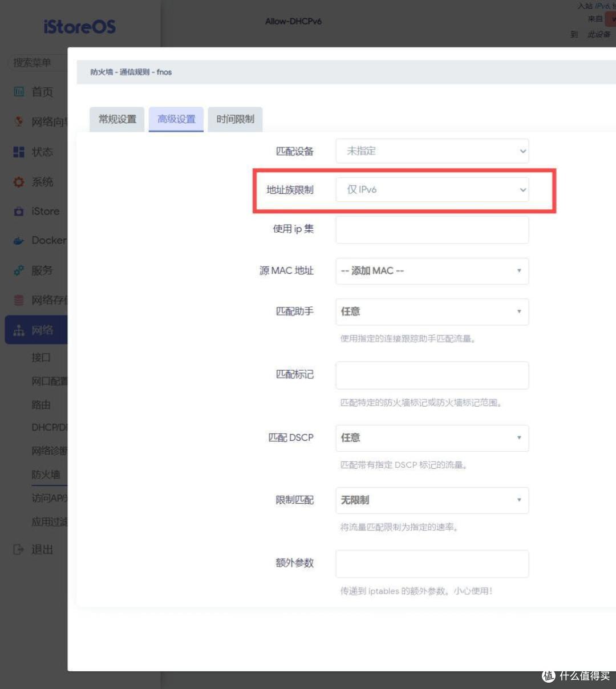Click the Docker whale icon
Screen dimensions: 616x689
pos(19,241)
